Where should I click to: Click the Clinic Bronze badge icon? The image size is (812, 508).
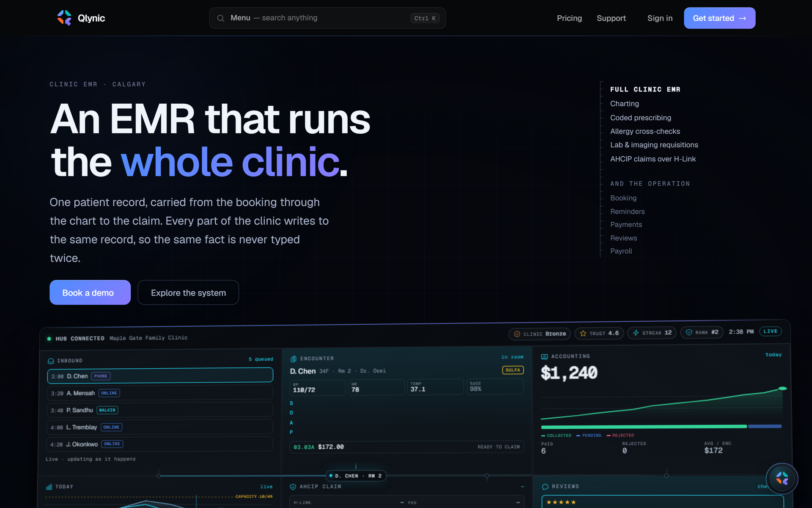[x=517, y=334]
